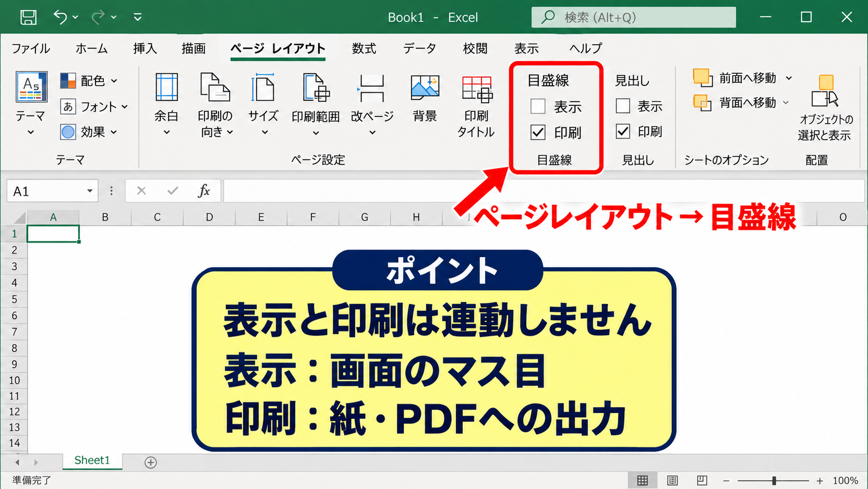Switch to Normal view in status bar
Screen dimensions: 868x489
pos(643,480)
